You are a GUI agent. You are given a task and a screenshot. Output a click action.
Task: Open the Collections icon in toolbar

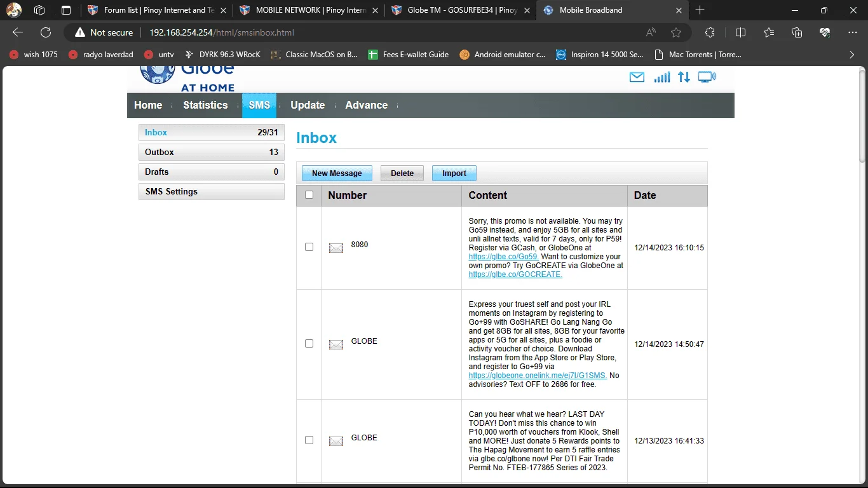797,32
